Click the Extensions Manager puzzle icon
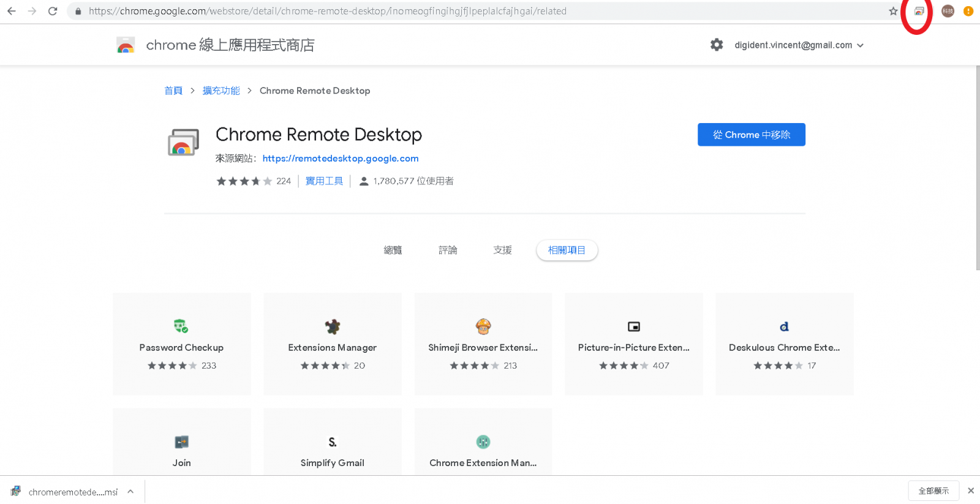980x504 pixels. click(x=333, y=326)
